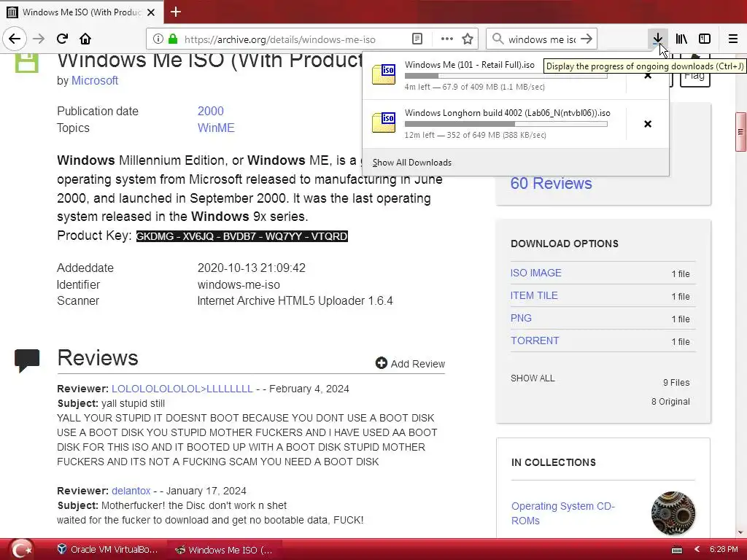747x560 pixels.
Task: Toggle reader view in address bar
Action: [x=417, y=39]
